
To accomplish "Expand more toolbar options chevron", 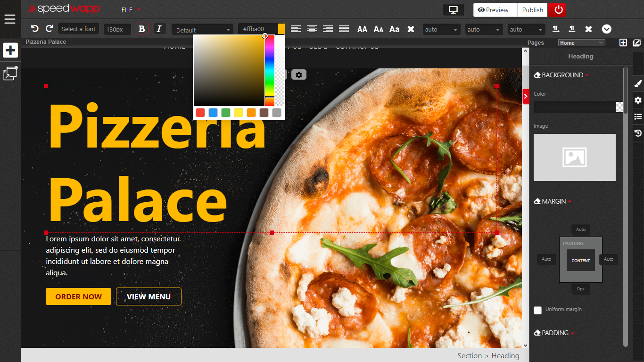I will [607, 29].
